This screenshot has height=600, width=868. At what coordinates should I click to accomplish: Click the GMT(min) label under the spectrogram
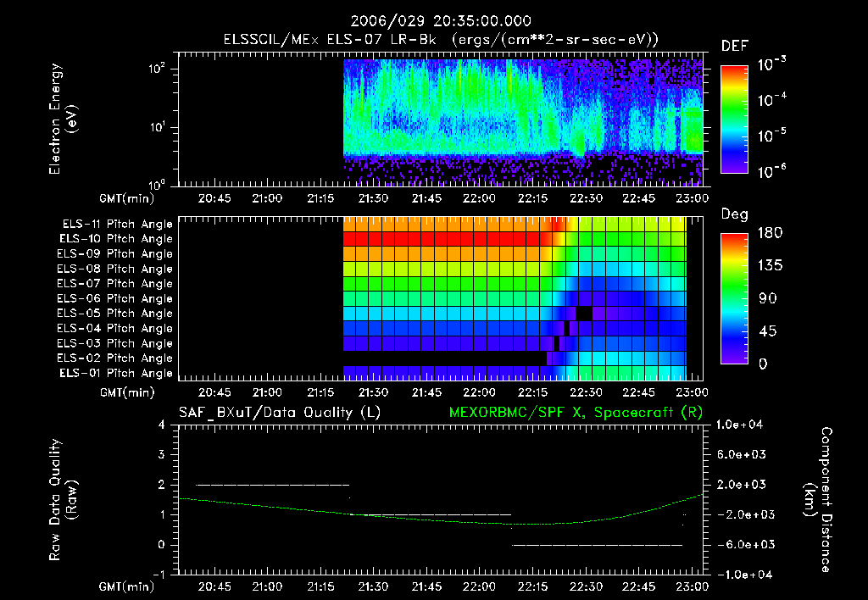(x=127, y=198)
